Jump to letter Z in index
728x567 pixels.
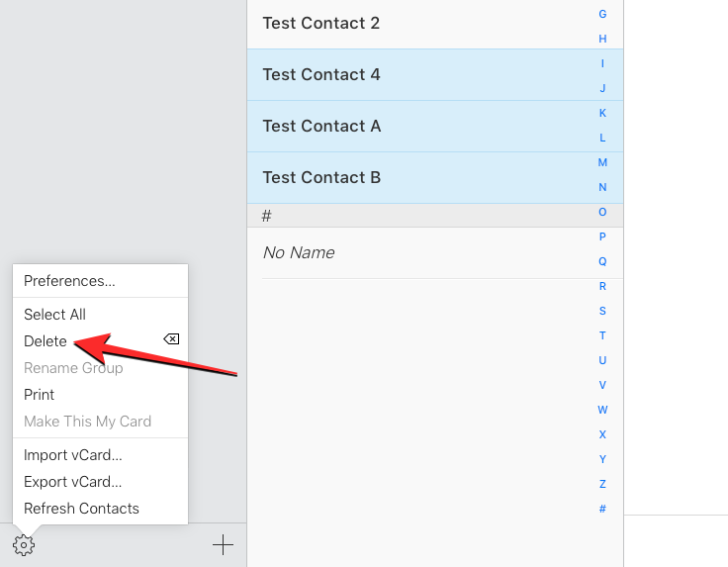pos(602,484)
